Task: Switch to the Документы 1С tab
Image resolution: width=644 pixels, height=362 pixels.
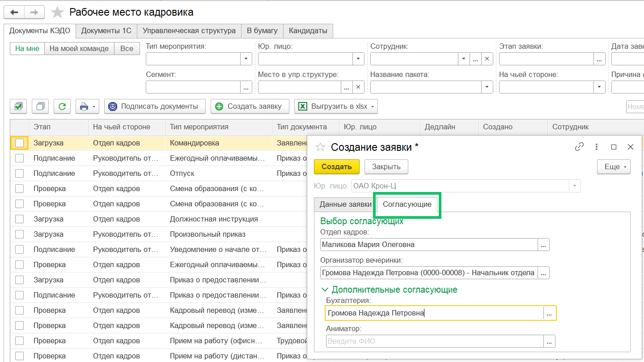Action: 106,30
